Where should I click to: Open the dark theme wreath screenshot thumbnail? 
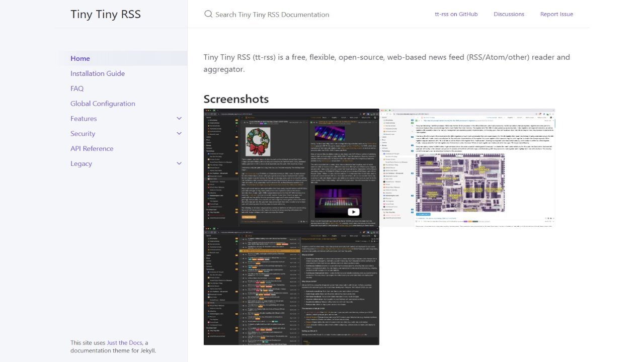(291, 167)
